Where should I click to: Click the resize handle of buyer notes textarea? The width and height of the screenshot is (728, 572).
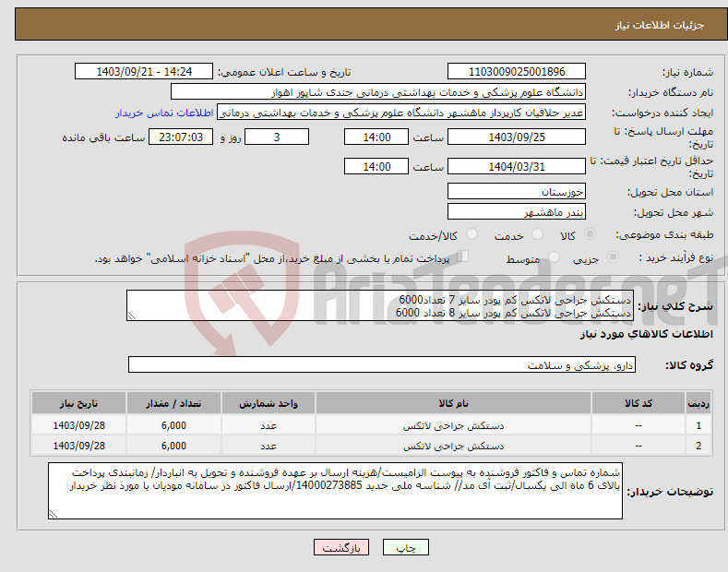[54, 514]
